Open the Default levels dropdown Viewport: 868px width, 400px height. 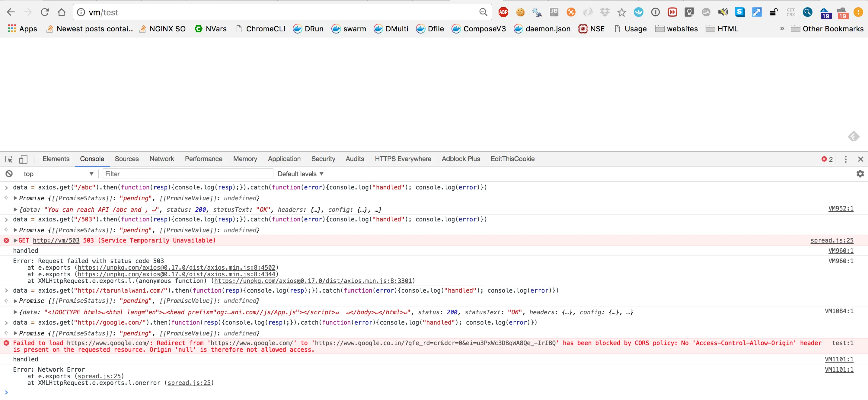click(300, 174)
